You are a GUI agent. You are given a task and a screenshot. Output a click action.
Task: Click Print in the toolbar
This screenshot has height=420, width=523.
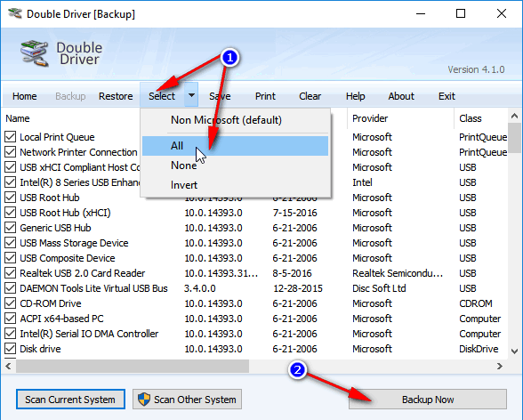265,96
